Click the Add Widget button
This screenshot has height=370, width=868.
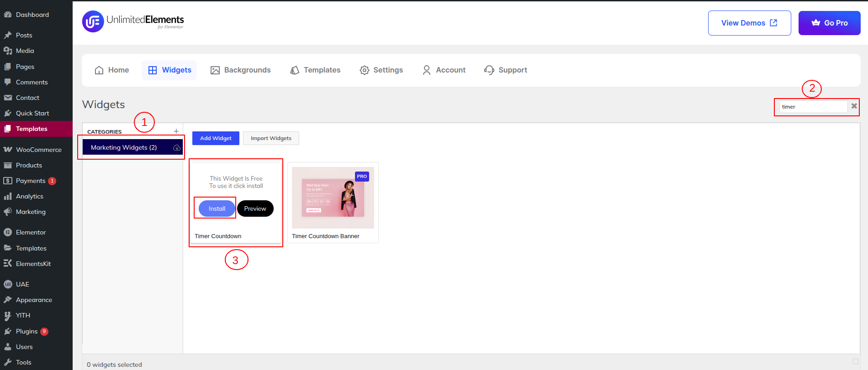(216, 138)
